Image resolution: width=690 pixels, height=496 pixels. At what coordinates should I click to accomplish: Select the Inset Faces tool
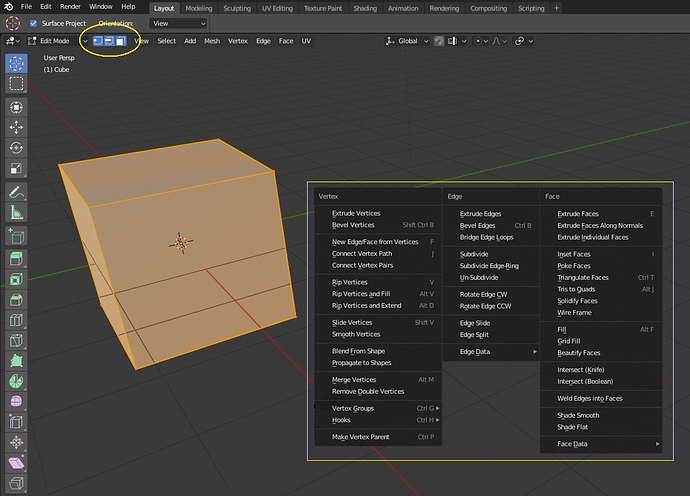[x=16, y=279]
